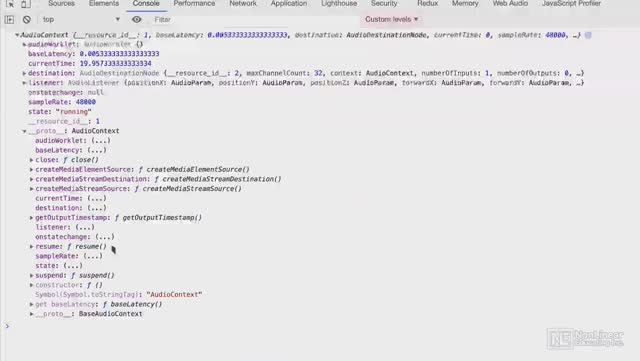Select the Console tab
The width and height of the screenshot is (640, 361).
point(146,4)
